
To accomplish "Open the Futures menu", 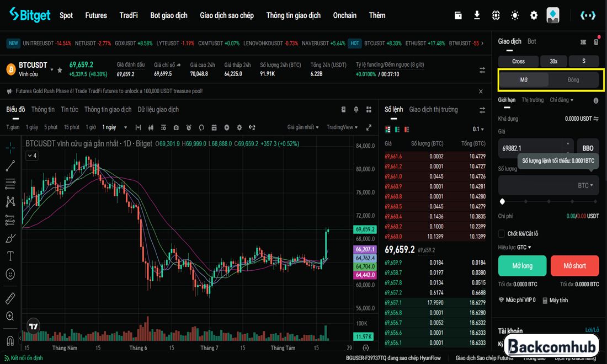I will click(x=96, y=15).
